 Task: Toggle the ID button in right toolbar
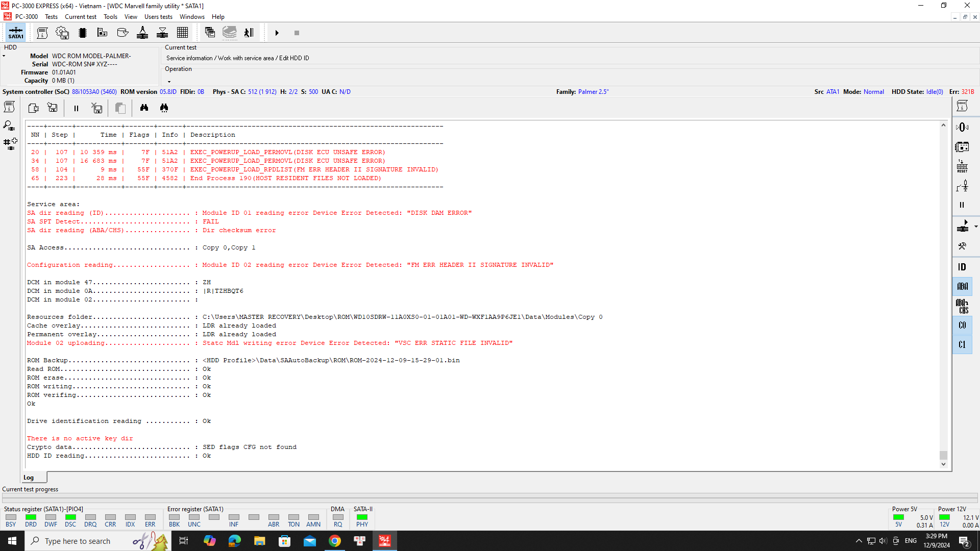point(962,267)
